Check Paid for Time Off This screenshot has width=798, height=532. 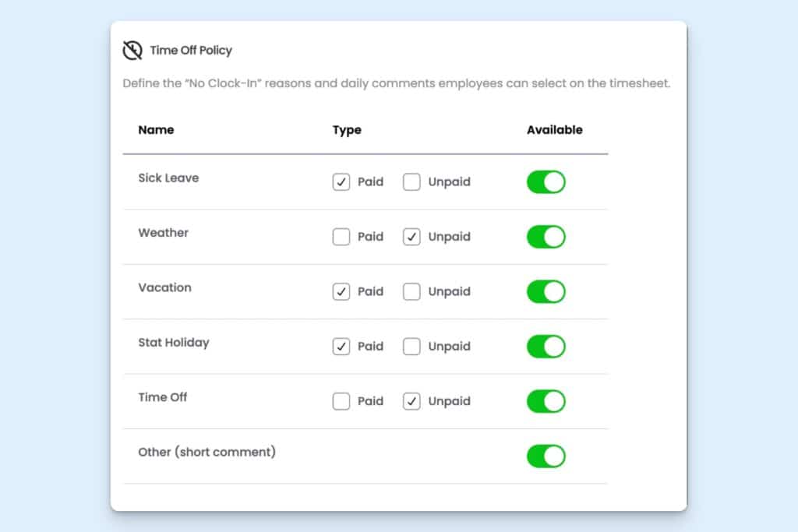tap(341, 401)
